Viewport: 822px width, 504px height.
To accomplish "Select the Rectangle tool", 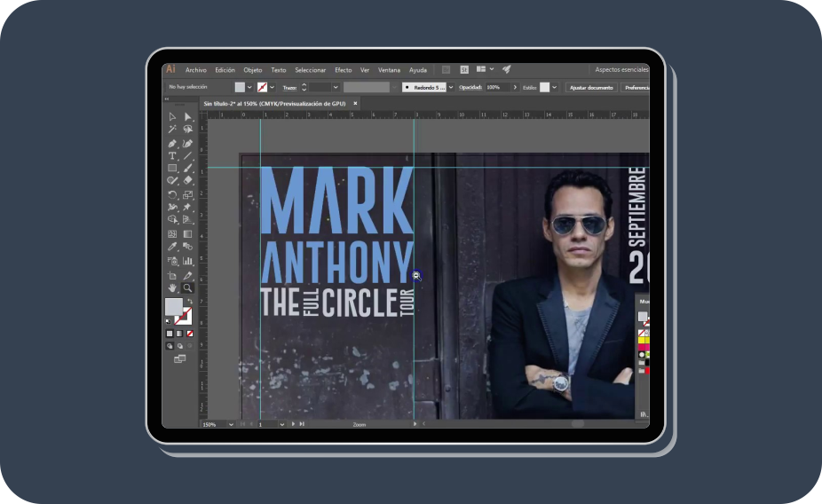I will 172,169.
